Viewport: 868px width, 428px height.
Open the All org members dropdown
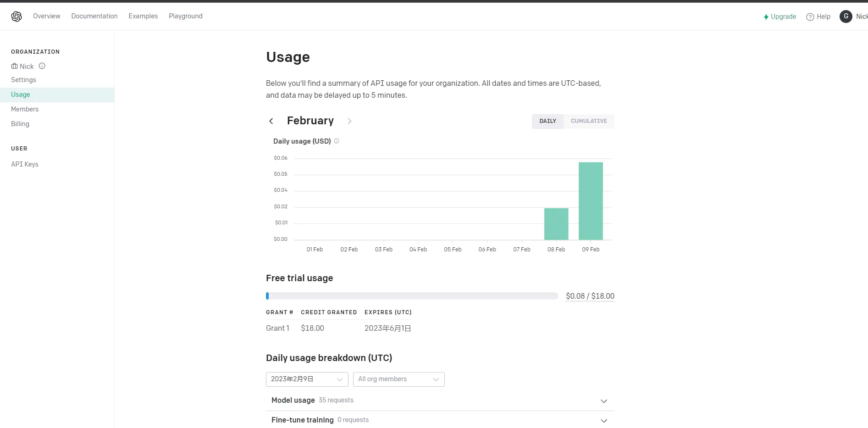(x=399, y=379)
